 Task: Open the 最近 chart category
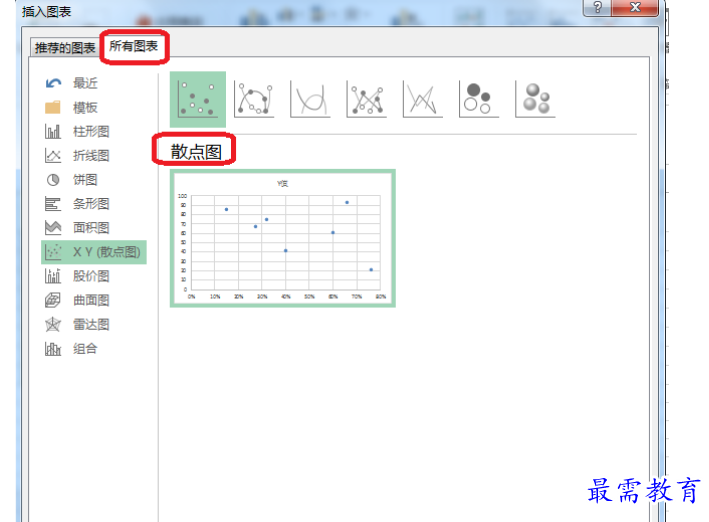(x=85, y=83)
